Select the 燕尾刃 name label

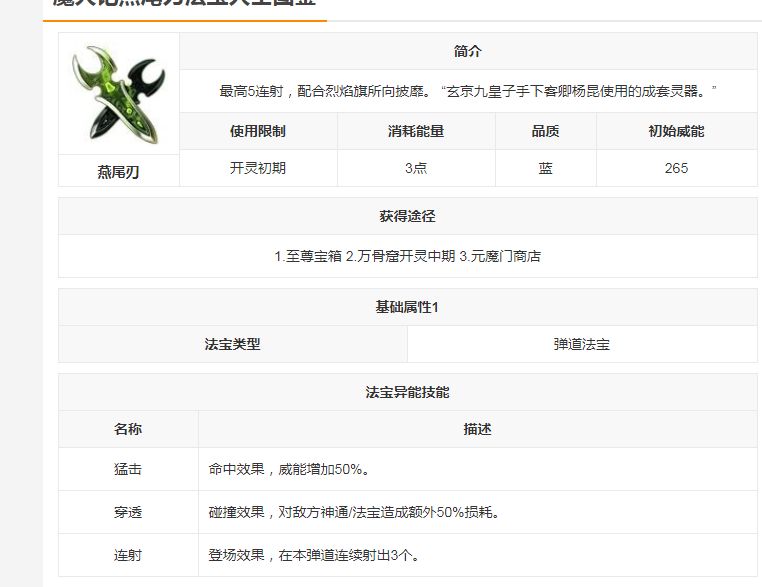click(x=118, y=172)
